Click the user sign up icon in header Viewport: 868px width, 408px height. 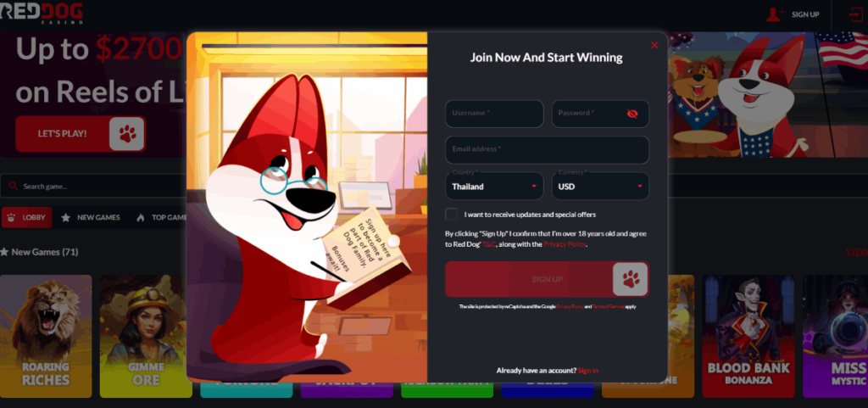click(x=773, y=14)
